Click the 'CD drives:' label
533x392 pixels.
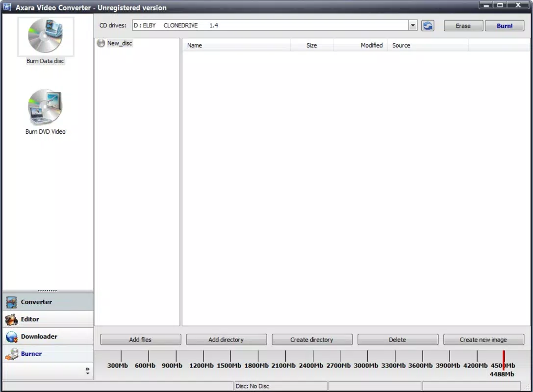click(x=112, y=25)
